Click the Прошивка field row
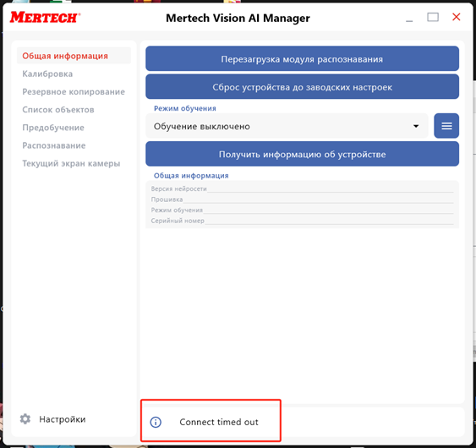Viewport: 476px width, 448px height. 302,199
